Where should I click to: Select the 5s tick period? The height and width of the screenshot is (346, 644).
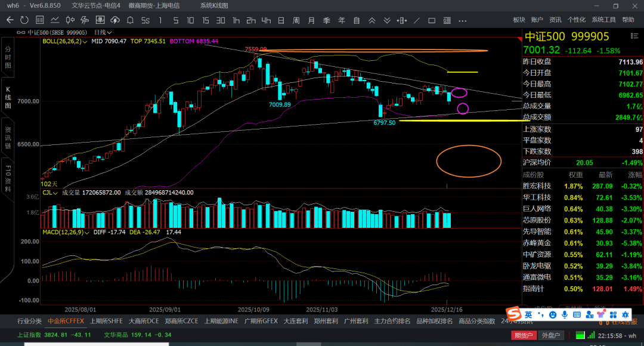coord(145,20)
